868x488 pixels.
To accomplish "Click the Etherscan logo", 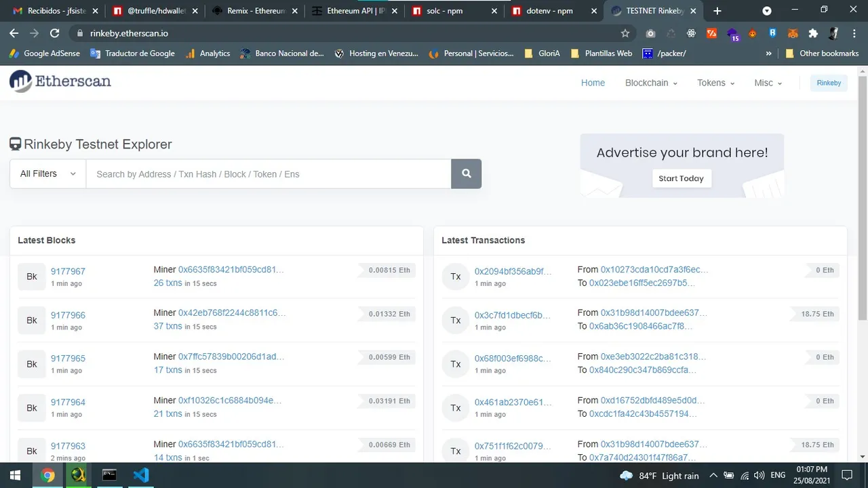I will click(x=60, y=81).
